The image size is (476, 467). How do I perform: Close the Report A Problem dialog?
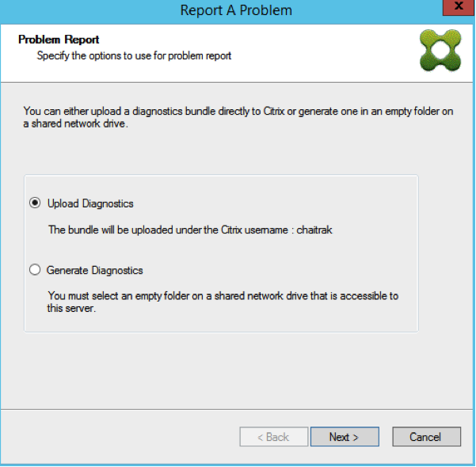click(x=459, y=7)
